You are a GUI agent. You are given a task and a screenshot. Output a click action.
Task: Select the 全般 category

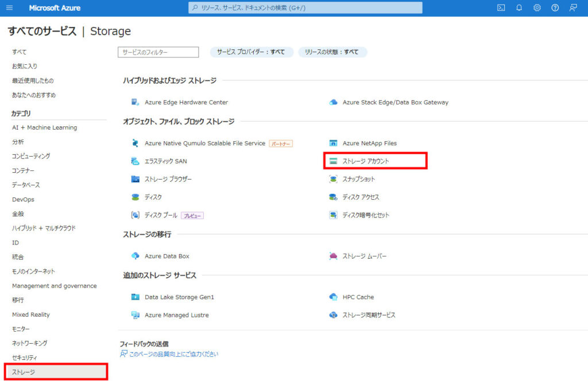tap(18, 214)
